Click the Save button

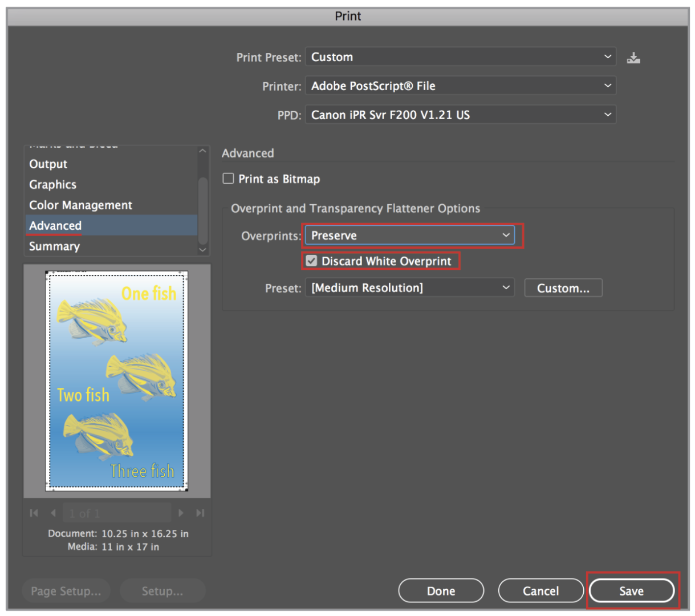(631, 591)
